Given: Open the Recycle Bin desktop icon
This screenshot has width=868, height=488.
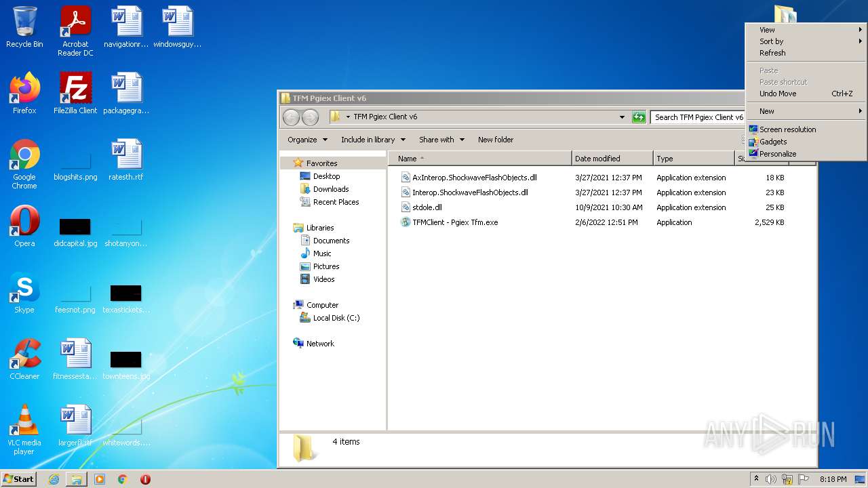Looking at the screenshot, I should (x=24, y=28).
